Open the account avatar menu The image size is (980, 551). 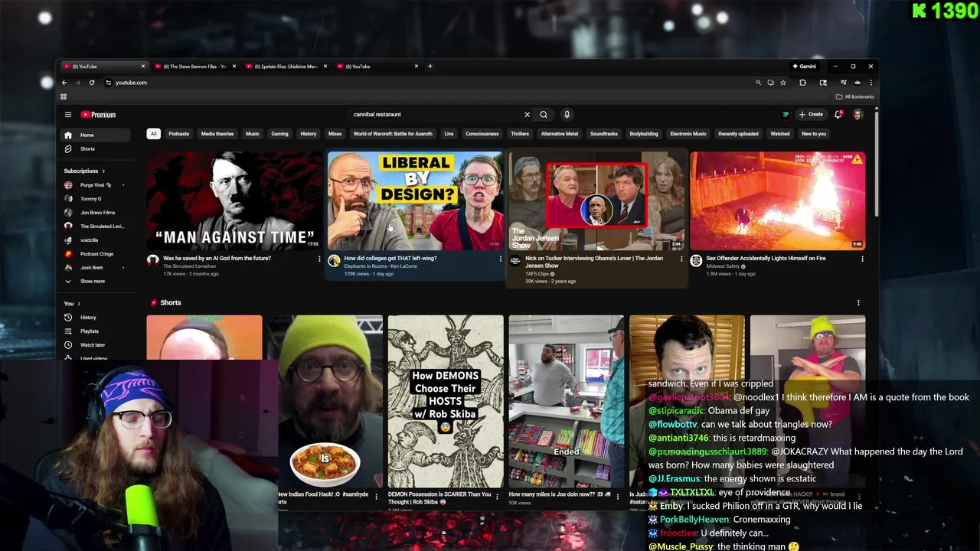(x=857, y=115)
